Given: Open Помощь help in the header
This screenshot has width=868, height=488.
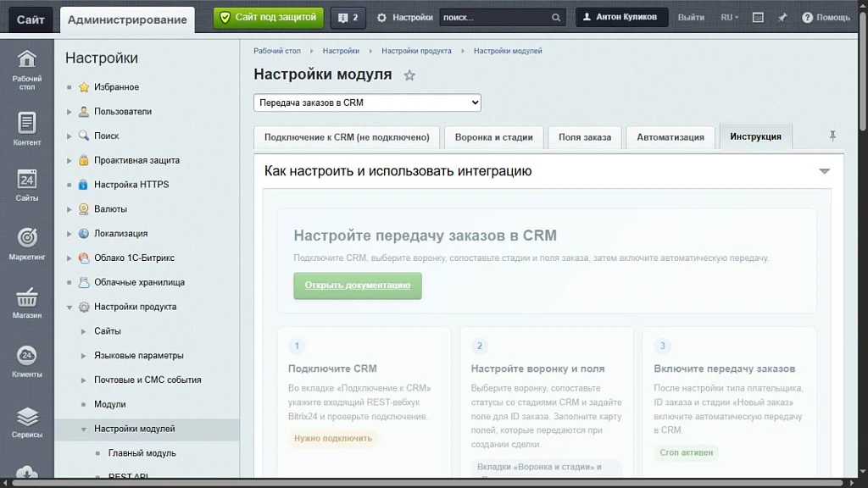Looking at the screenshot, I should coord(826,18).
